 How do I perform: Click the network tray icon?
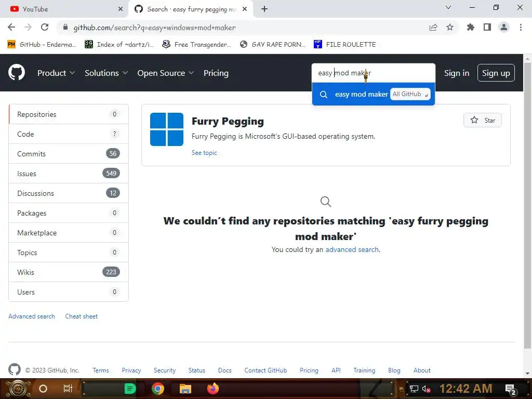tap(414, 389)
